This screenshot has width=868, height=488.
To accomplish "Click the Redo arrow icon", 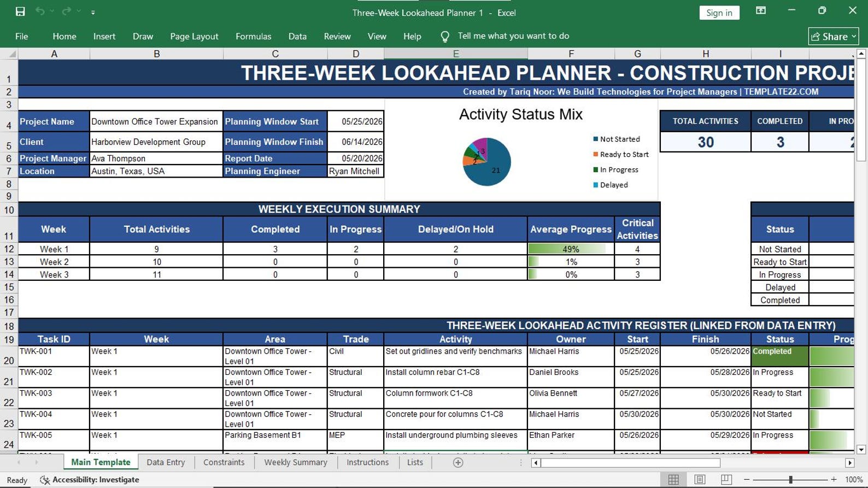I will [x=66, y=11].
